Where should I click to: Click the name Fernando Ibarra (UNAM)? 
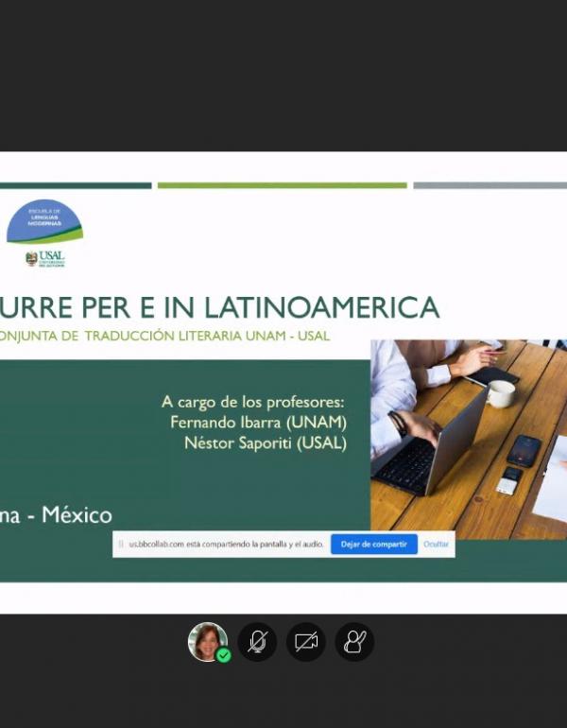[x=258, y=423]
